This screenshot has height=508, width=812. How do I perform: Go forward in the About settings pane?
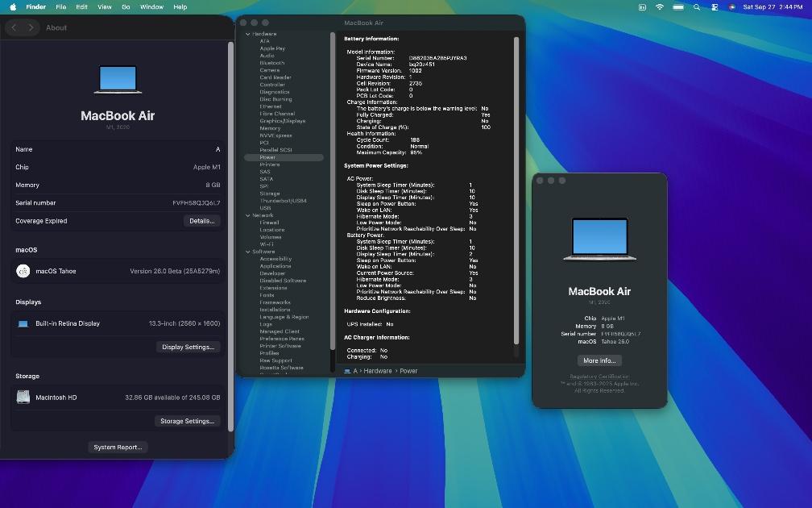pyautogui.click(x=31, y=27)
